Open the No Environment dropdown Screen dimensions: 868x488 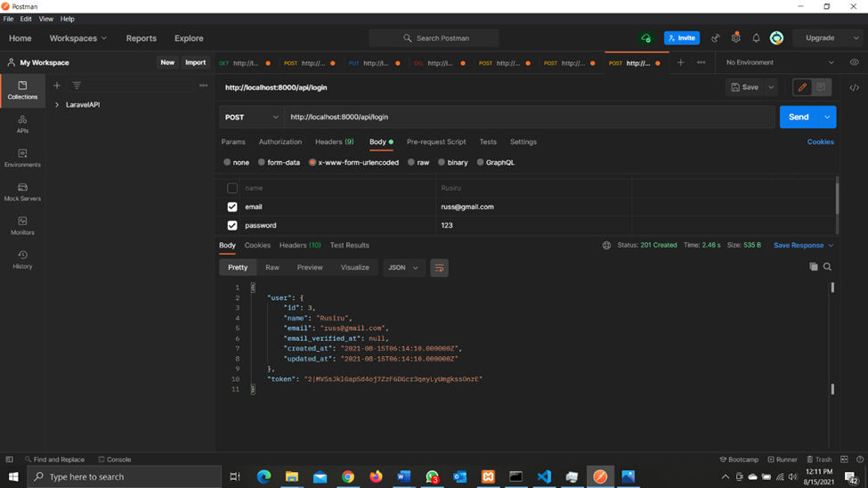tap(780, 62)
